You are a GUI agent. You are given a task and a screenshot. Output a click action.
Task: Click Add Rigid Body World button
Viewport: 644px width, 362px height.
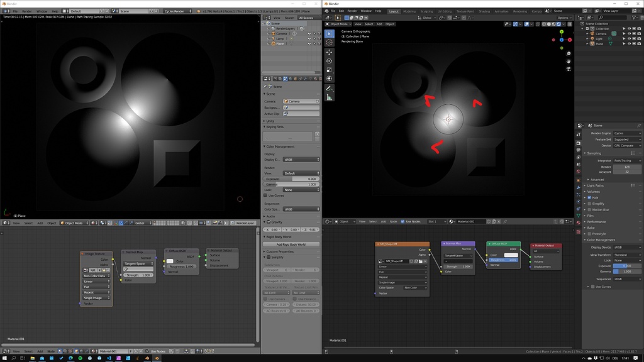point(291,244)
